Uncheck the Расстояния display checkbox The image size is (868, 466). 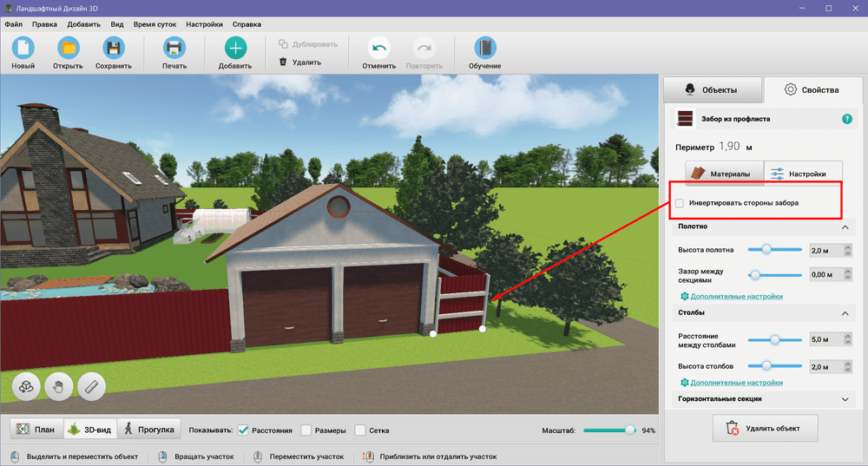point(243,430)
